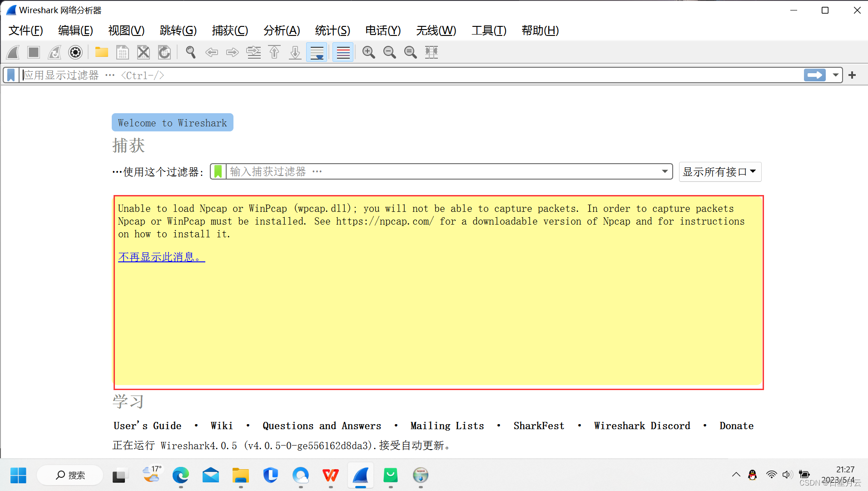Viewport: 868px width, 491px height.
Task: Open 文件(F) menu
Action: (26, 30)
